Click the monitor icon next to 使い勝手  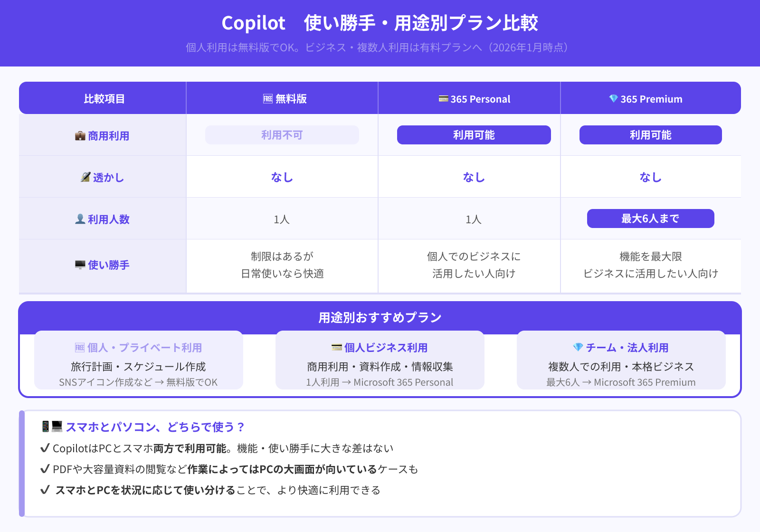point(79,265)
